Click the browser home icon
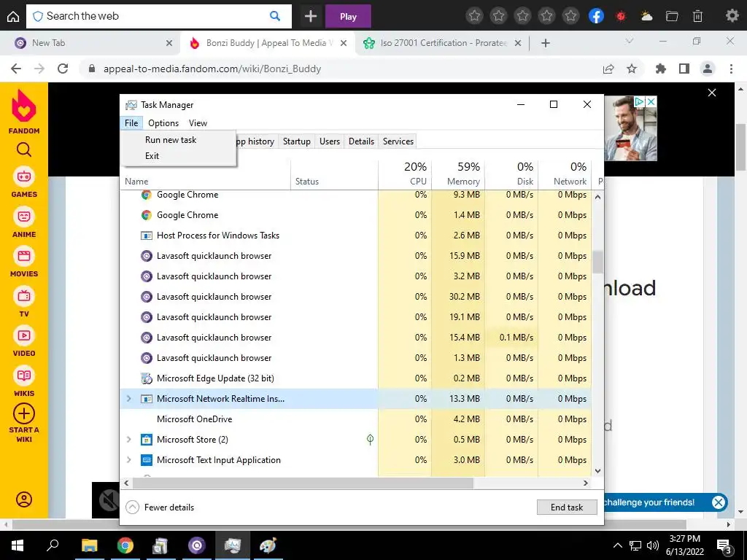This screenshot has width=747, height=560. [13, 17]
